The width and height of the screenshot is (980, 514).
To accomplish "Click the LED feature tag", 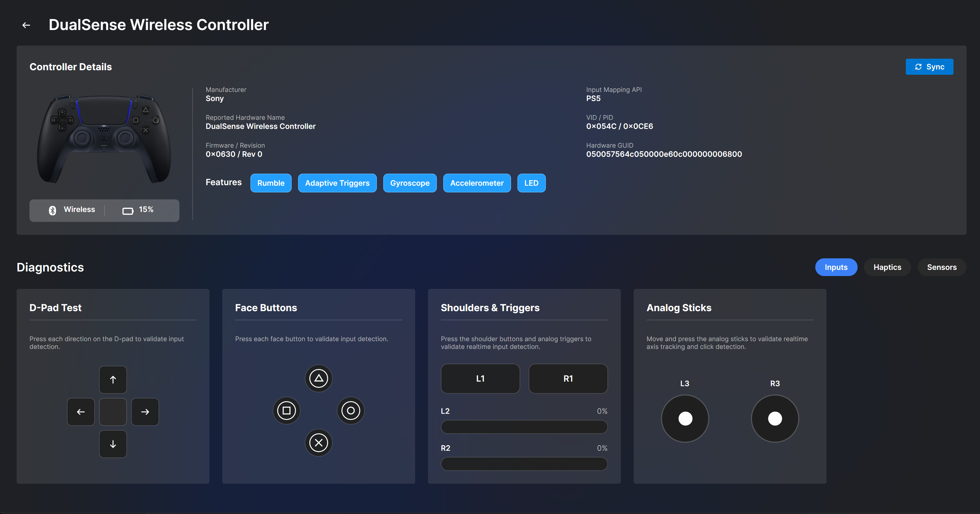I will click(531, 183).
